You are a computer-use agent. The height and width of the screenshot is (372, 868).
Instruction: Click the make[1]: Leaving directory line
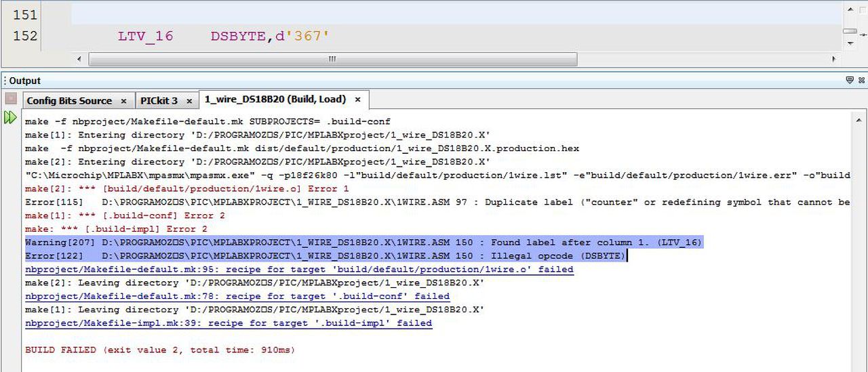254,310
